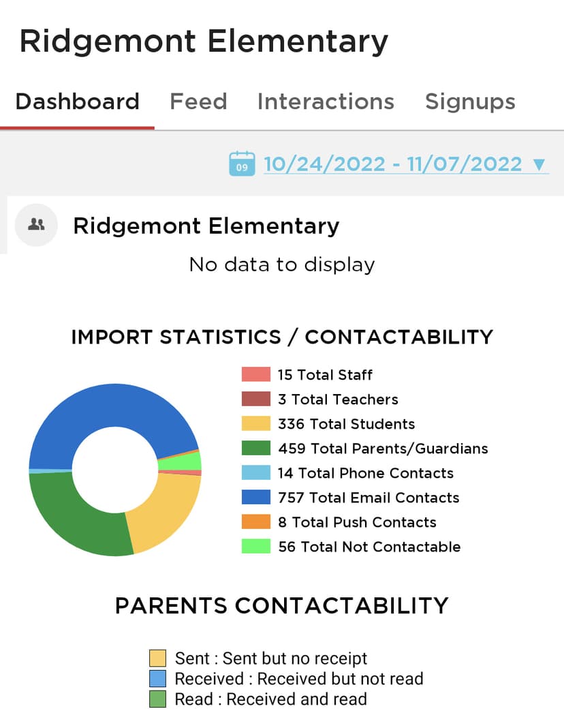Go to the Signups tab
564x728 pixels.
(x=470, y=102)
